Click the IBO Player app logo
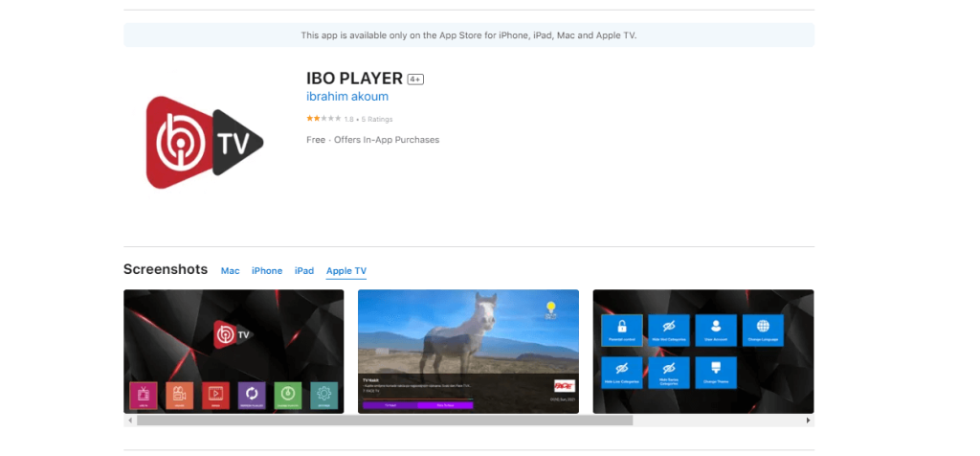 coord(205,141)
